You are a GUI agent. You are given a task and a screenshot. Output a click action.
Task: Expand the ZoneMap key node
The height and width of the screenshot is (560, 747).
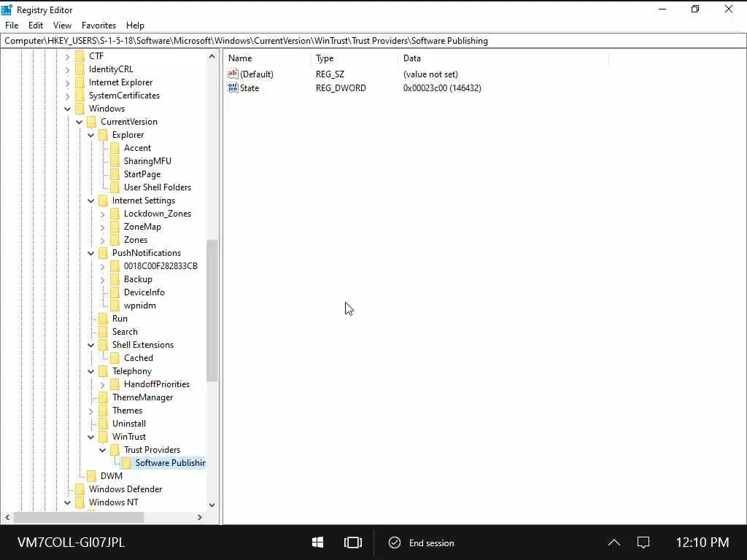coord(102,227)
